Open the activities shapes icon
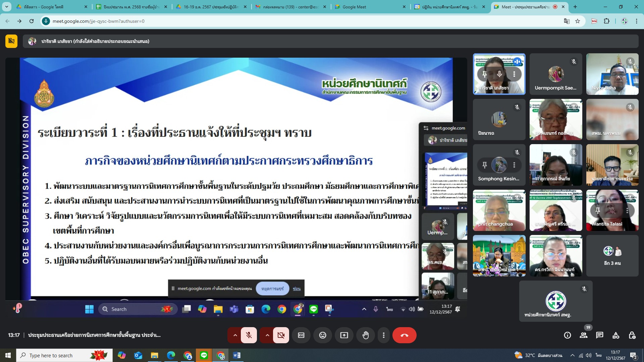 [x=616, y=335]
